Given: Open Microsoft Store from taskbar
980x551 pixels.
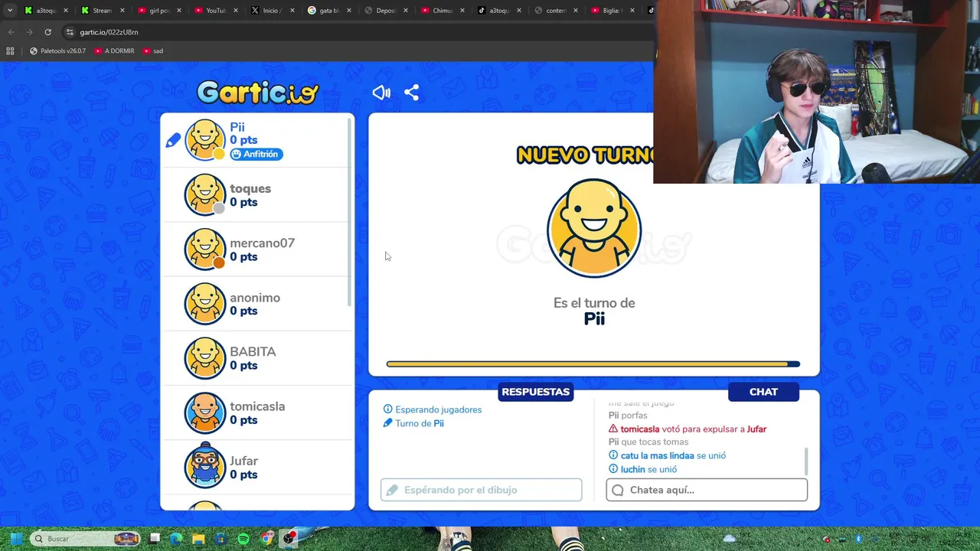Looking at the screenshot, I should coord(220,539).
